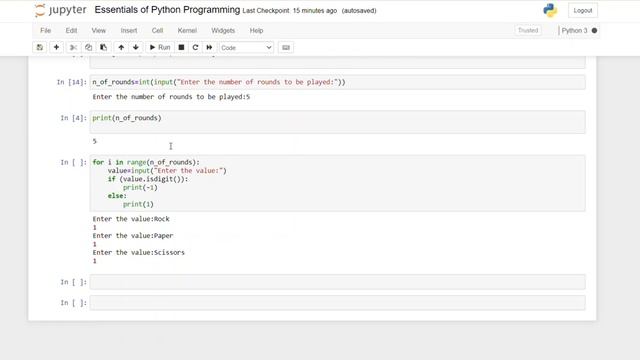Click output 'Enter the value:Paper'
This screenshot has width=640, height=360.
[133, 236]
